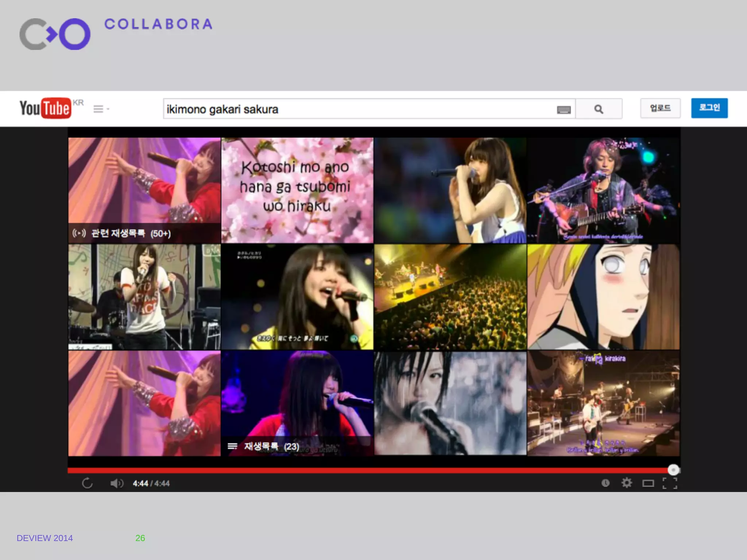Toggle theater mode rectangle icon
Image resolution: width=747 pixels, height=560 pixels.
point(648,483)
